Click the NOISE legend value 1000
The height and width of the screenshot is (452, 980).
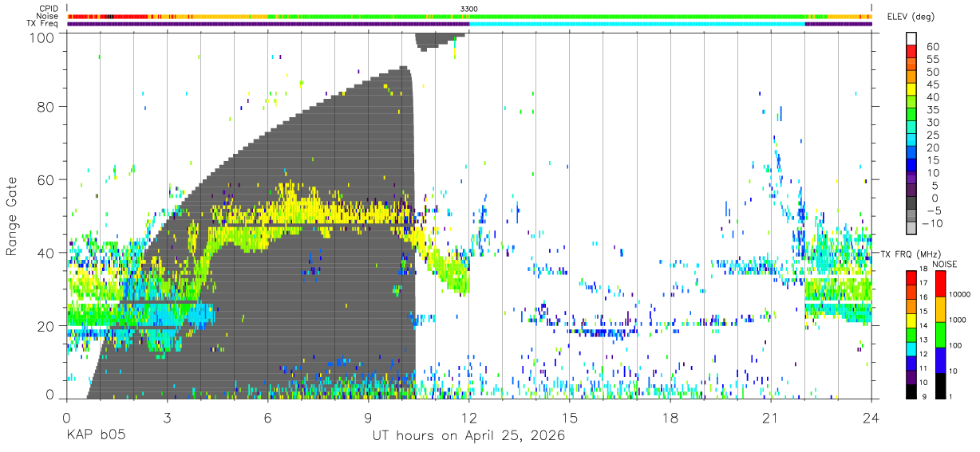point(958,320)
